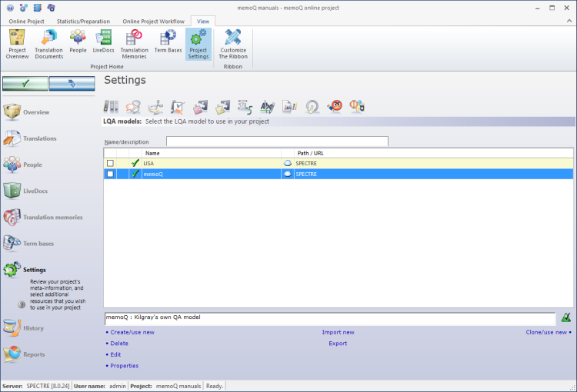Screen dimensions: 577x392
Task: Tick the checkbox for the memoQ model
Action: click(x=110, y=174)
